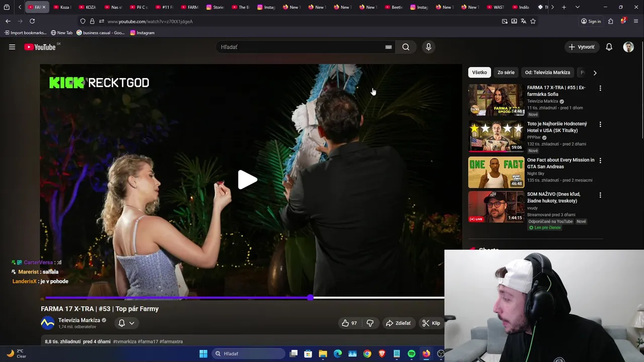Close the active FAR browser tab
Image resolution: width=644 pixels, height=362 pixels.
[44, 7]
